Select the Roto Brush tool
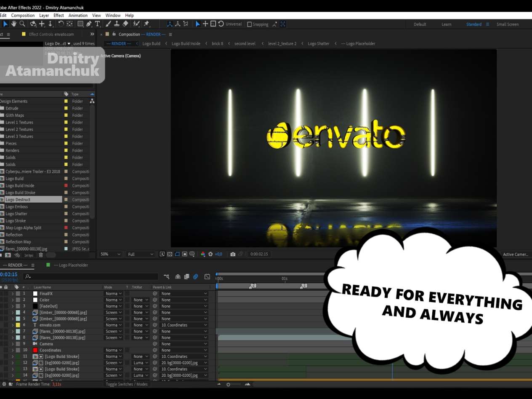 (x=136, y=24)
